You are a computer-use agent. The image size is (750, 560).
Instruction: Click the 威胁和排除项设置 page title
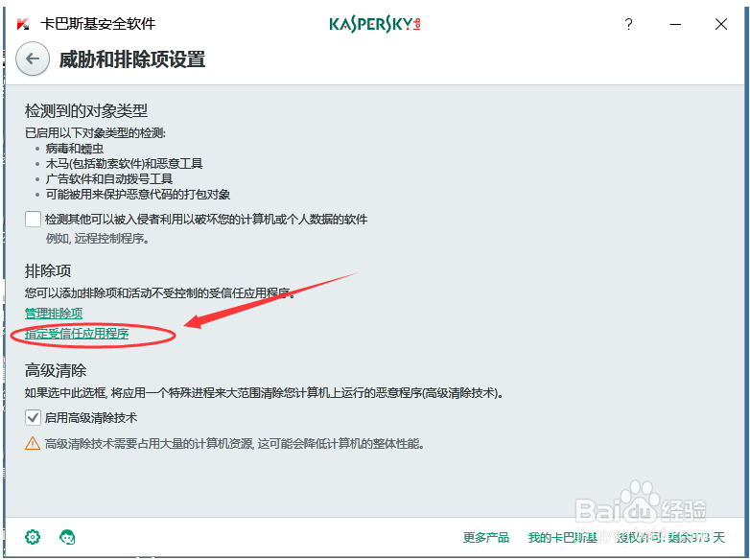pyautogui.click(x=132, y=59)
